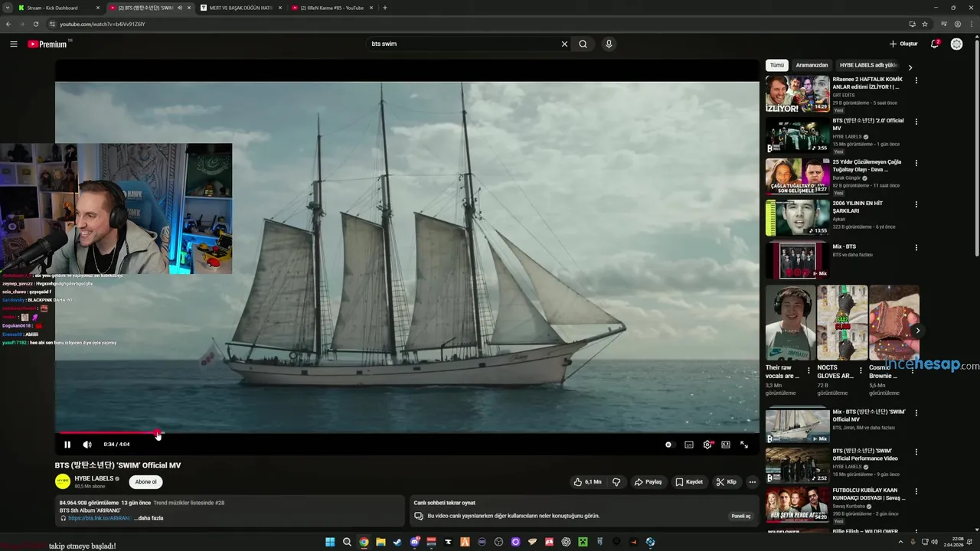The width and height of the screenshot is (980, 551).
Task: Select the HYBE LABELS adlı filter chip
Action: (x=868, y=66)
